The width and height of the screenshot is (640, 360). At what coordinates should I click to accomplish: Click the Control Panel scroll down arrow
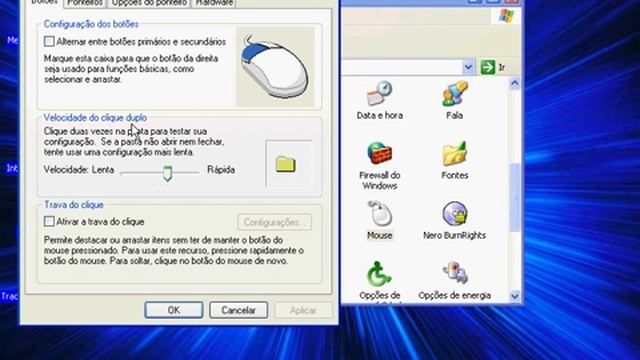515,296
